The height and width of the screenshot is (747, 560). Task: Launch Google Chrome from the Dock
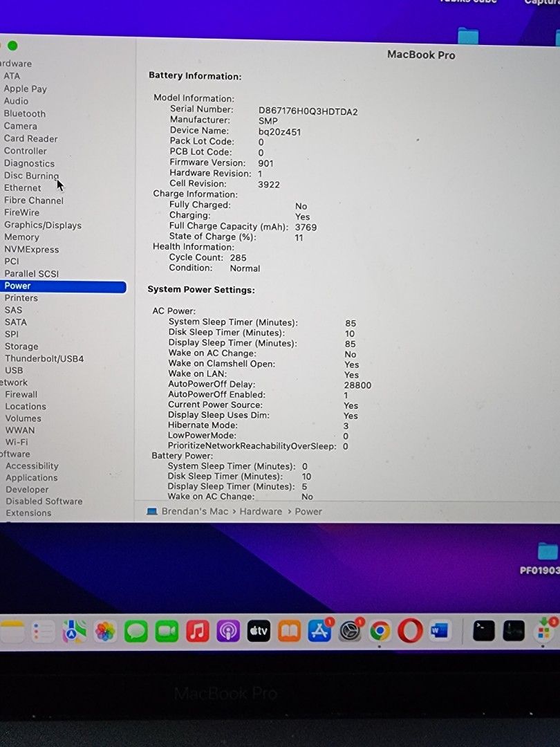click(x=380, y=631)
